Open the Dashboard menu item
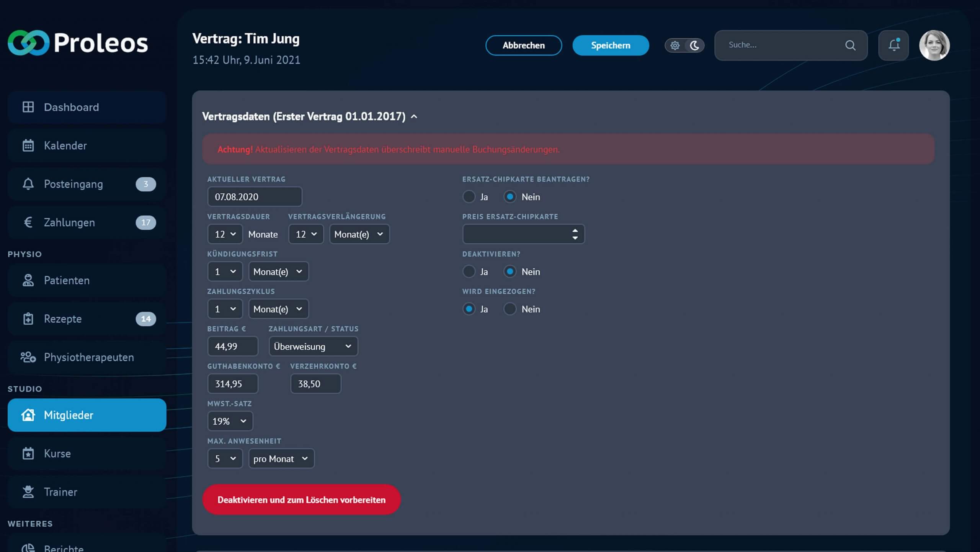This screenshot has height=552, width=980. [x=87, y=107]
